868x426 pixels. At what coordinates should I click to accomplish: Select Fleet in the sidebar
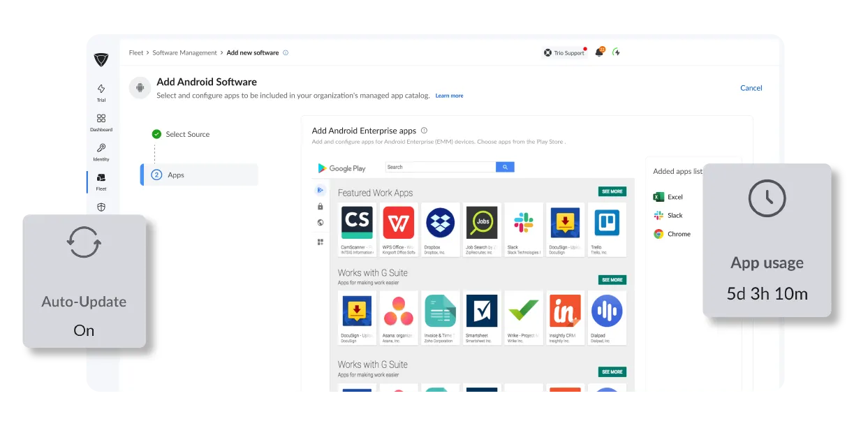101,182
